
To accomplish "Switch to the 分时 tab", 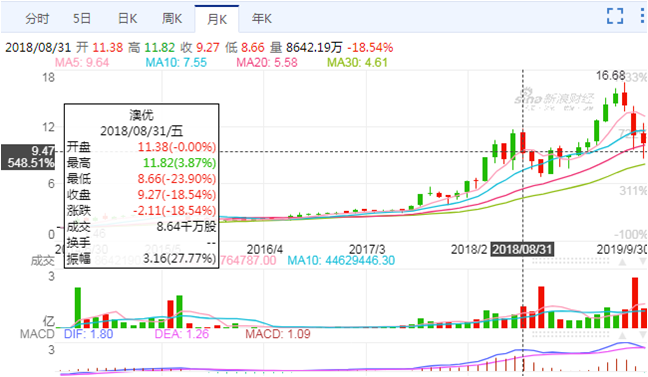I will pos(37,19).
